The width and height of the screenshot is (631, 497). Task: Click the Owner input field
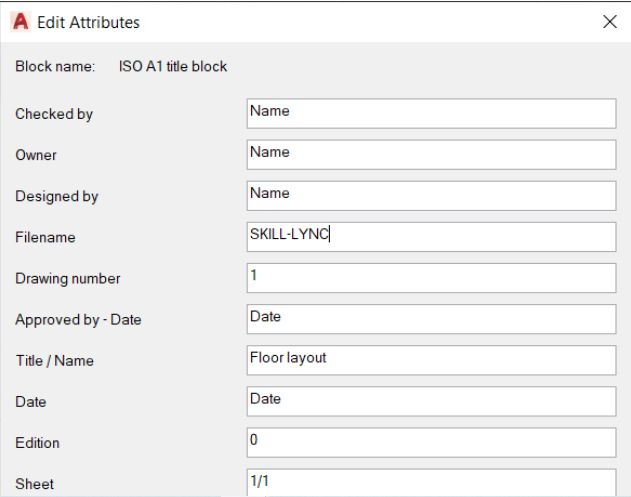point(431,155)
